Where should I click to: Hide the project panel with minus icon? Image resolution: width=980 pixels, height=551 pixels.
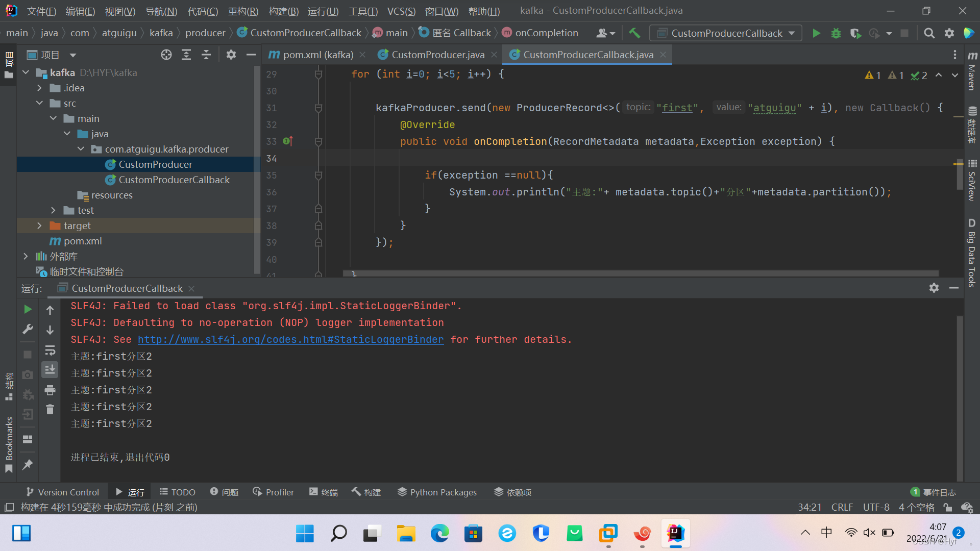coord(251,55)
